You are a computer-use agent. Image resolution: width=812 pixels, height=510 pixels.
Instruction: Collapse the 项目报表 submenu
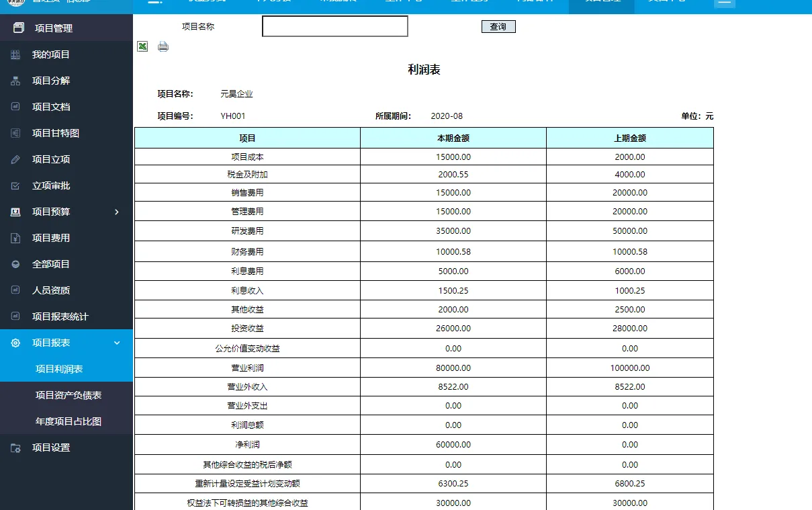(117, 343)
